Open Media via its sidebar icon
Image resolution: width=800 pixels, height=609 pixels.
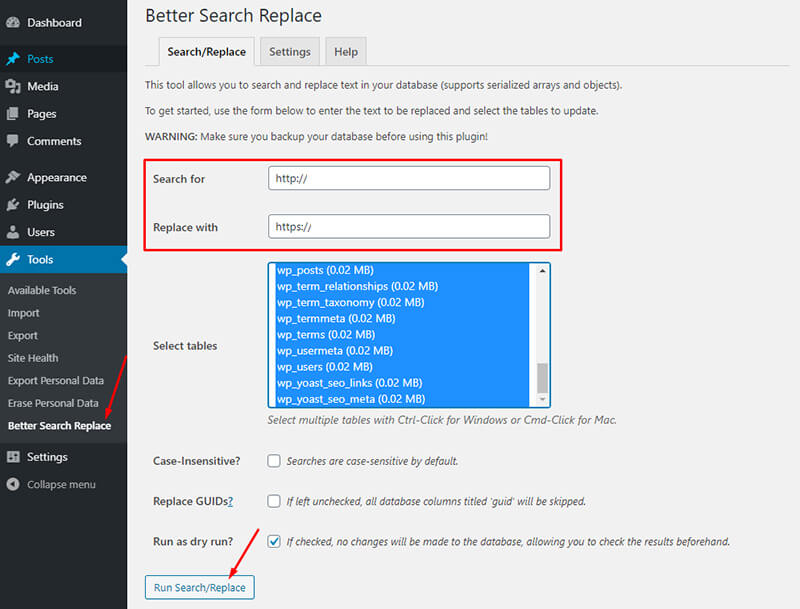pyautogui.click(x=13, y=87)
